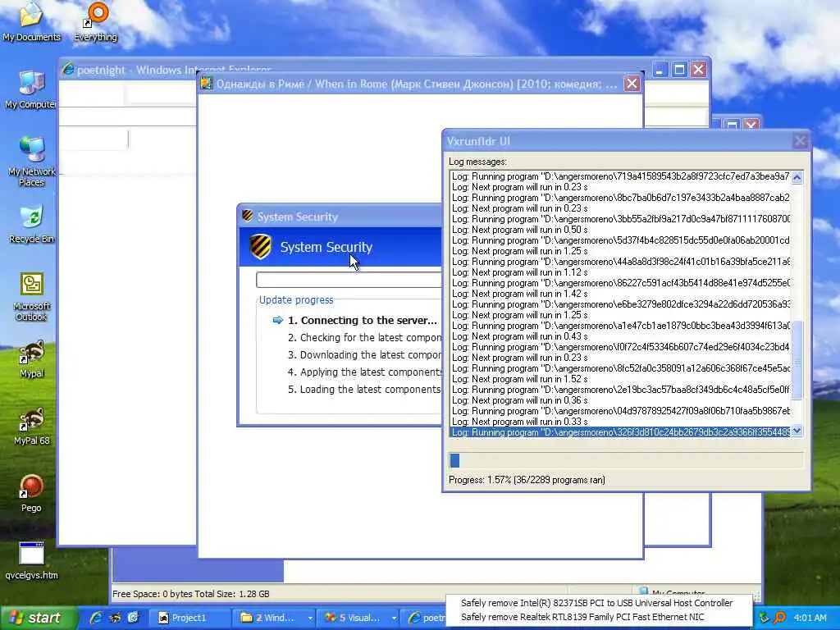Select 'Next program will run in 1.42 s' line
This screenshot has width=840, height=630.
click(x=621, y=294)
